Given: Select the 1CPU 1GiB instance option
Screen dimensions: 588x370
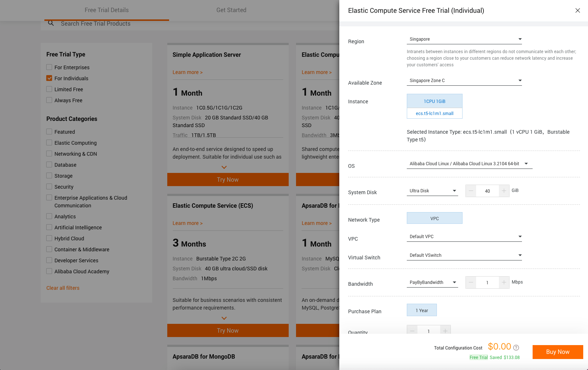Looking at the screenshot, I should pyautogui.click(x=434, y=101).
